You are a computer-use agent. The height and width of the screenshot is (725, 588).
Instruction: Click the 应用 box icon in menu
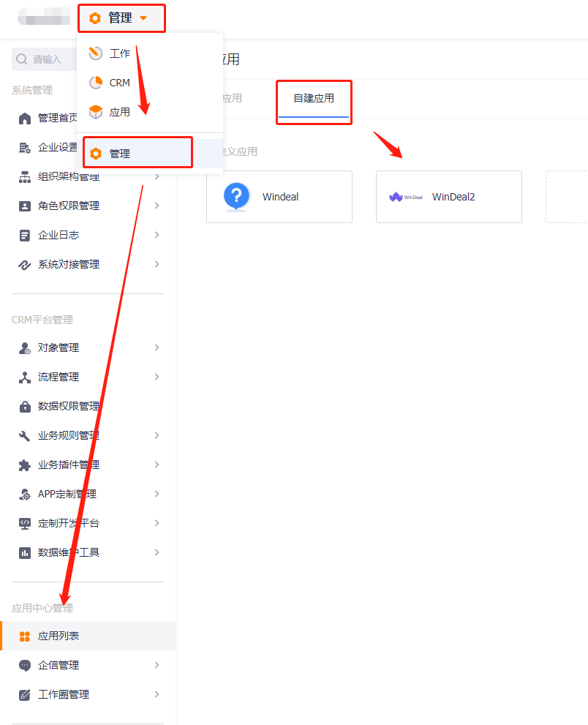click(x=95, y=112)
